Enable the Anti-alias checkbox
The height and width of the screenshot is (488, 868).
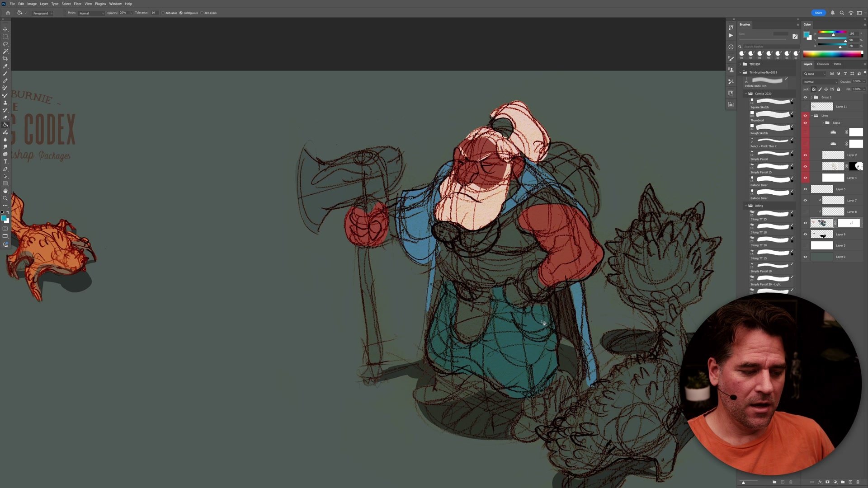[163, 13]
